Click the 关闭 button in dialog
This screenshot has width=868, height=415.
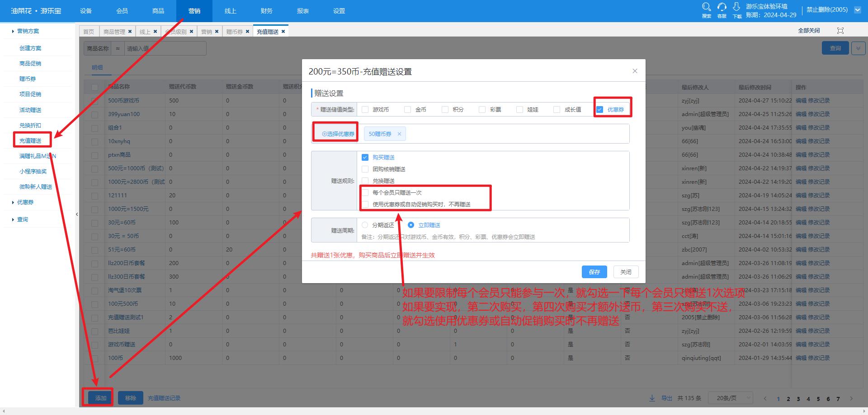[626, 272]
